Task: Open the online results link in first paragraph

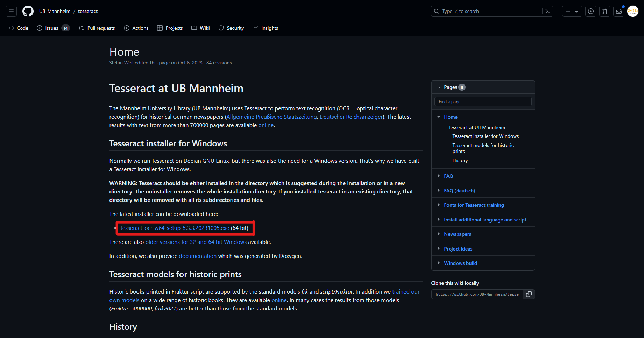Action: coord(266,125)
